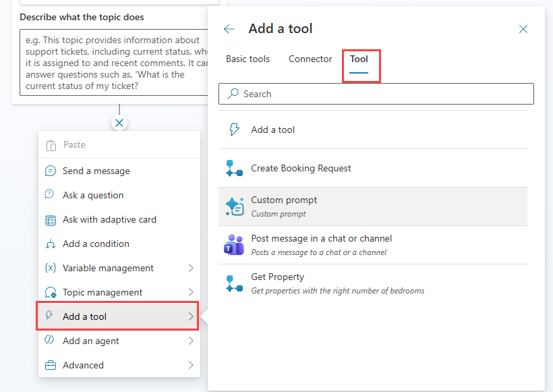Click the Topic management icon
This screenshot has width=553, height=392.
pos(51,293)
